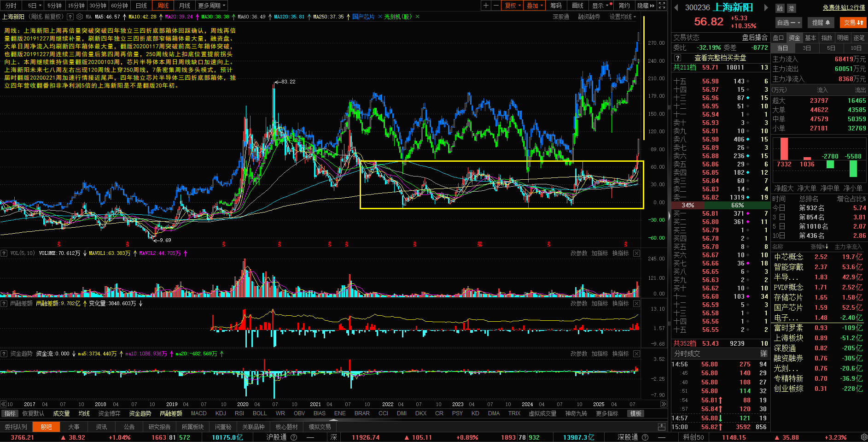Toggle the 筹码 chip distribution view
The image size is (868, 442).
pos(556,6)
